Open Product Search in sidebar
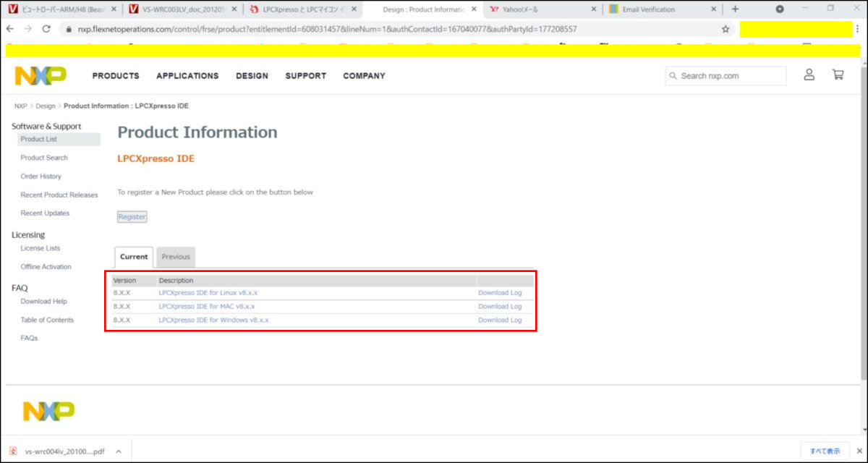Screen dimensions: 868x463 [44, 158]
